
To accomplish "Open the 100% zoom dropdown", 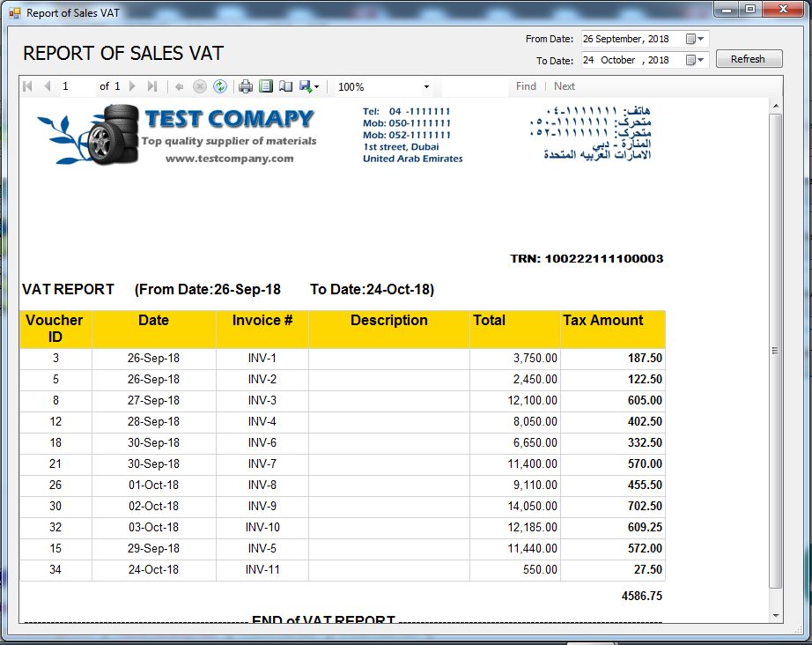I will point(427,87).
